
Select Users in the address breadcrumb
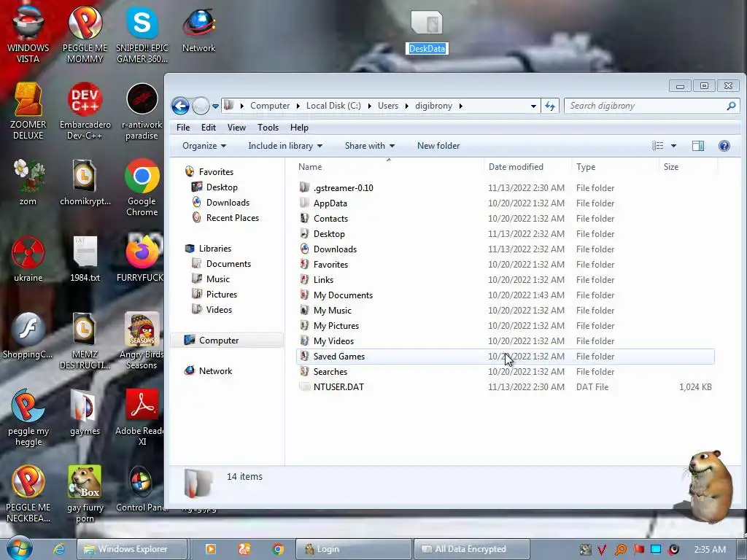[388, 106]
